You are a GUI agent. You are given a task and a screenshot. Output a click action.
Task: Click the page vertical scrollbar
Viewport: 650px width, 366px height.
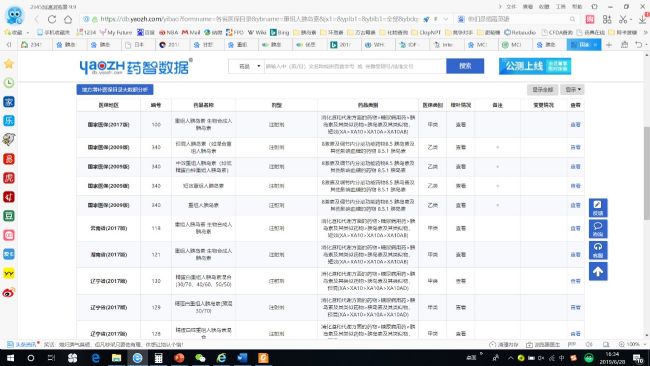(646, 173)
